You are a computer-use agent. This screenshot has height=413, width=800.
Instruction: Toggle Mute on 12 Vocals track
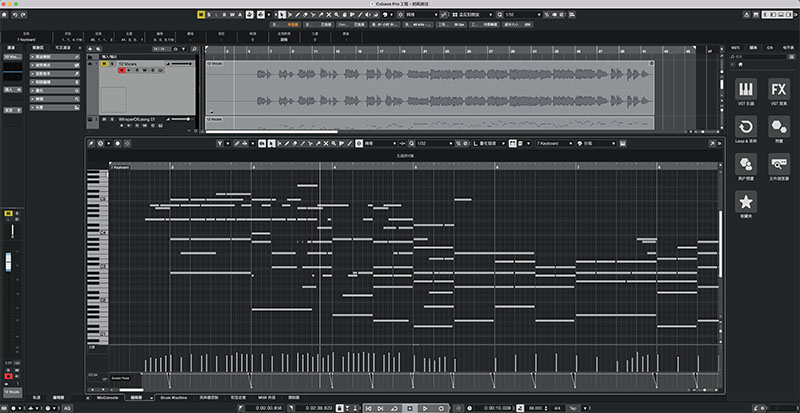(x=105, y=64)
